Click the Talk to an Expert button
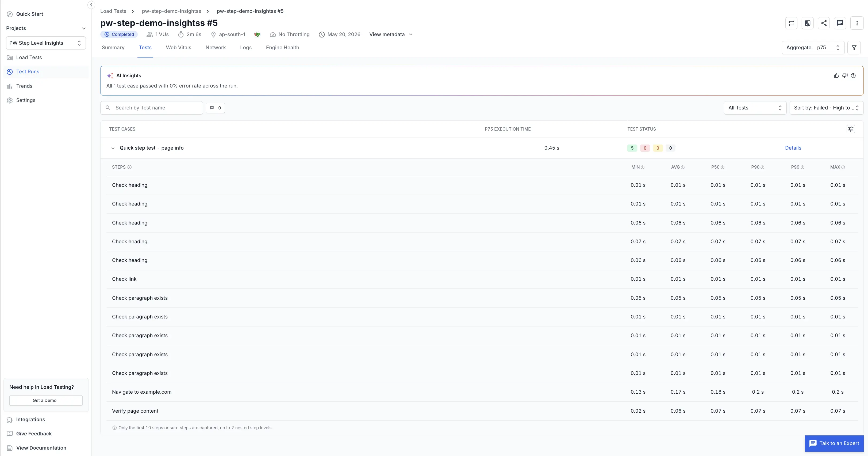Screen dimensions: 868x456 (834, 443)
